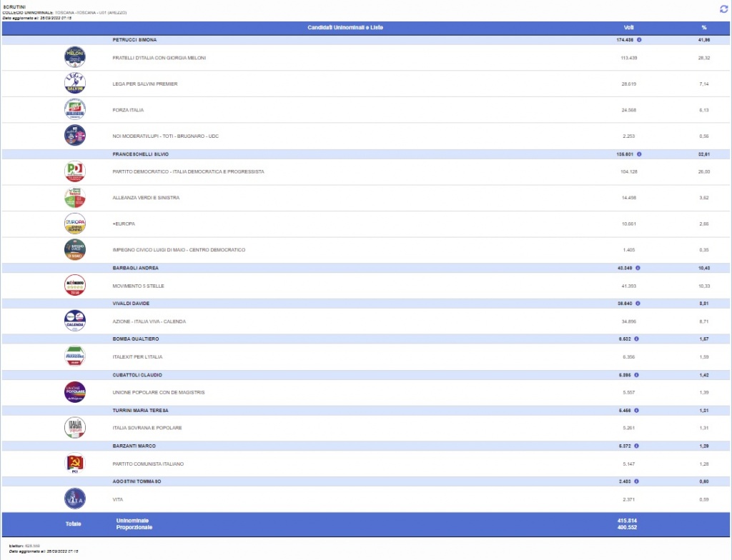Click the Alleanza Verdi e Sinistra logo

[x=75, y=198]
